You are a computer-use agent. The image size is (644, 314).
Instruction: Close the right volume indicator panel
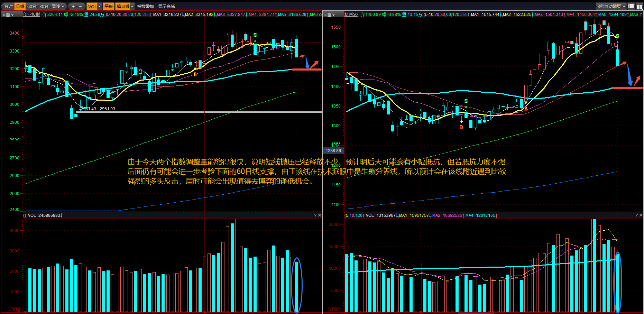click(641, 215)
